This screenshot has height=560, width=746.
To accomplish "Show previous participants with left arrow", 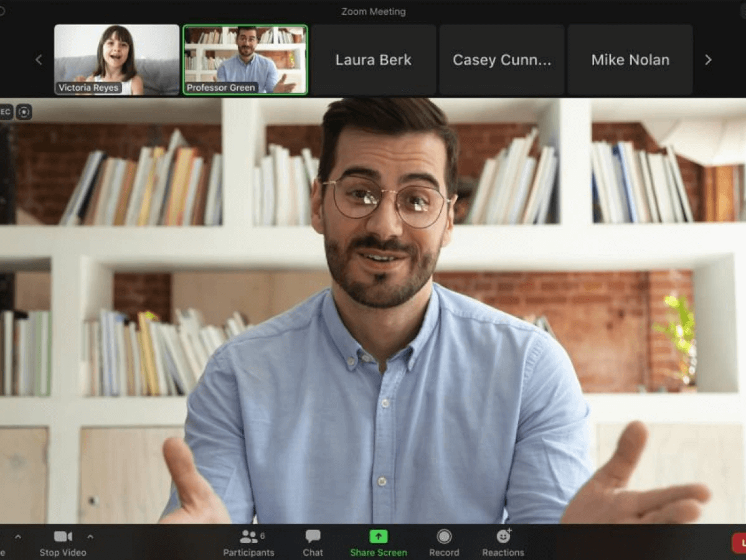I will (x=39, y=60).
